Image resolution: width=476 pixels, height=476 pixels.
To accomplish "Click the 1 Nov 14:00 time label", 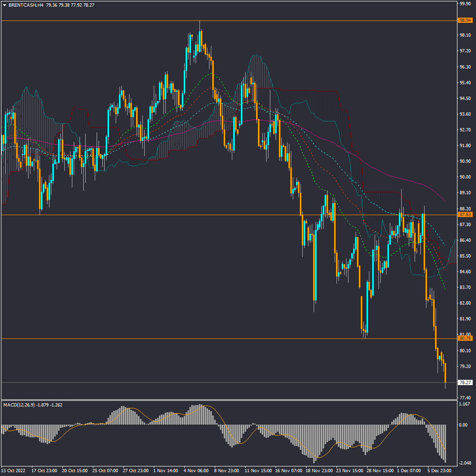I will (x=166, y=470).
